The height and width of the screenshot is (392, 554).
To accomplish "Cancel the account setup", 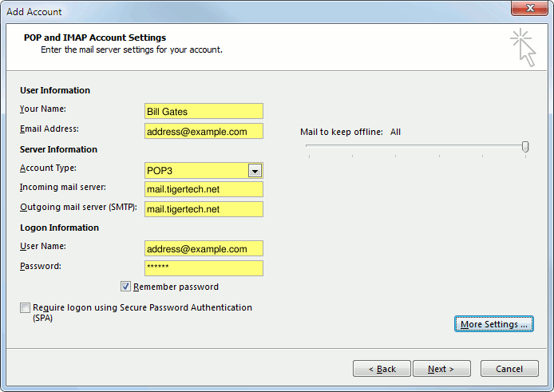I will point(509,369).
